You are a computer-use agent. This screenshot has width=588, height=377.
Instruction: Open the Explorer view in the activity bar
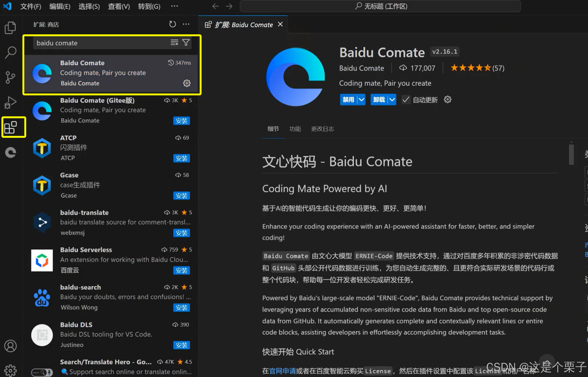[x=10, y=27]
